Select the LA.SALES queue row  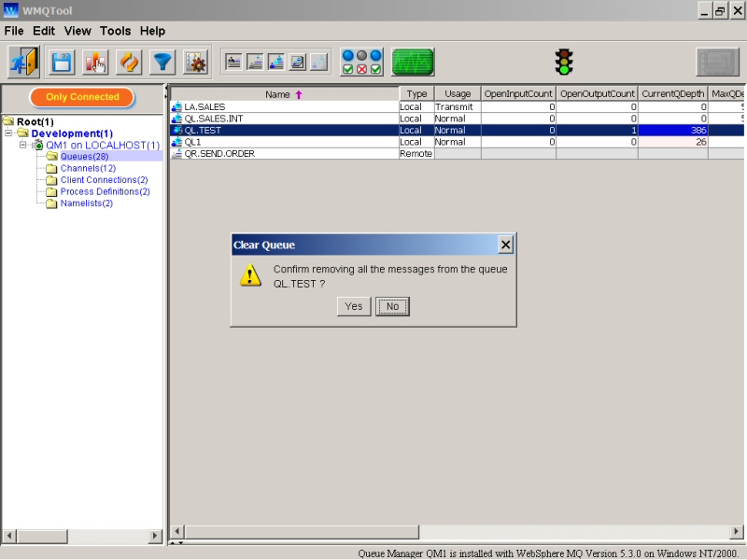click(x=458, y=106)
